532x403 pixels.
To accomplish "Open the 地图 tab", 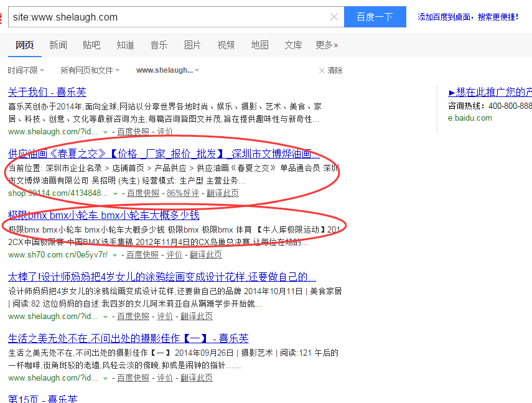I will (259, 45).
